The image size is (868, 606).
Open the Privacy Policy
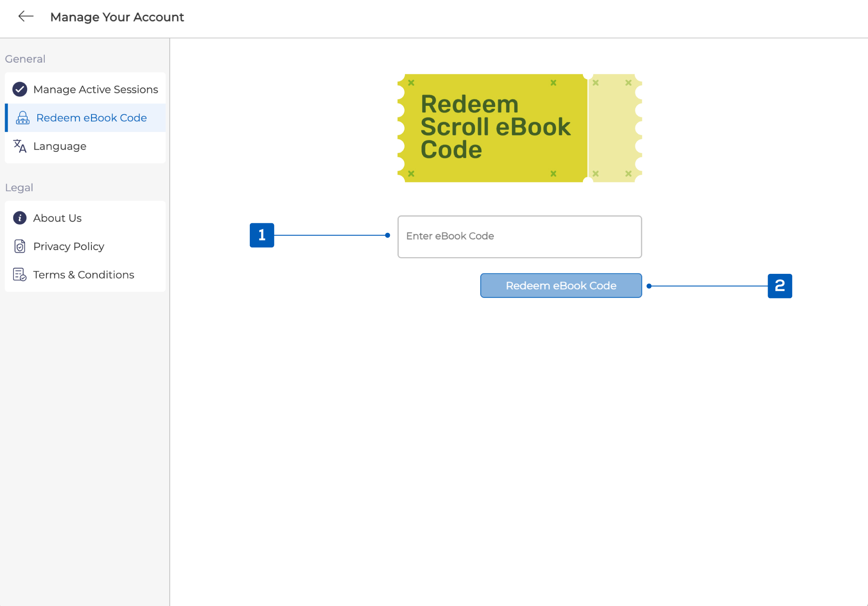(68, 246)
